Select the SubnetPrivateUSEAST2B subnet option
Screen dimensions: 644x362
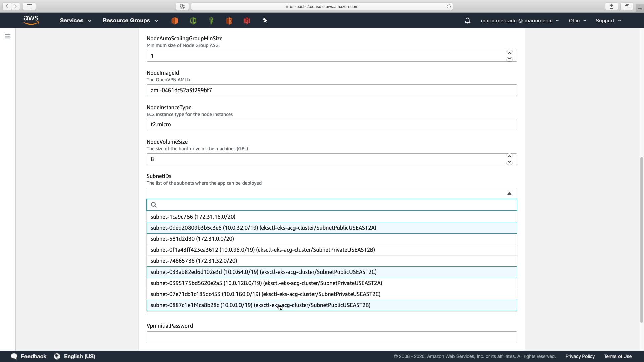(x=263, y=250)
